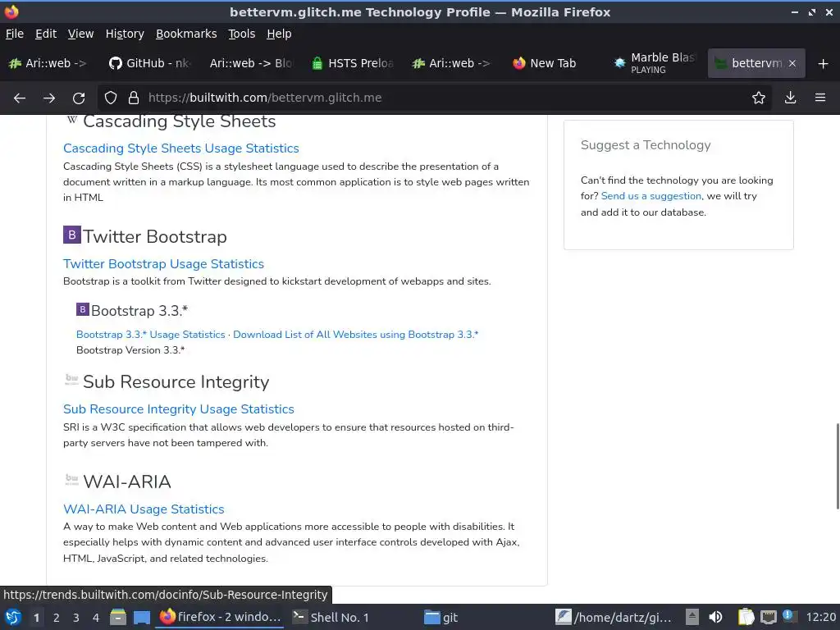Switch to virtual desktop 1

click(x=36, y=618)
